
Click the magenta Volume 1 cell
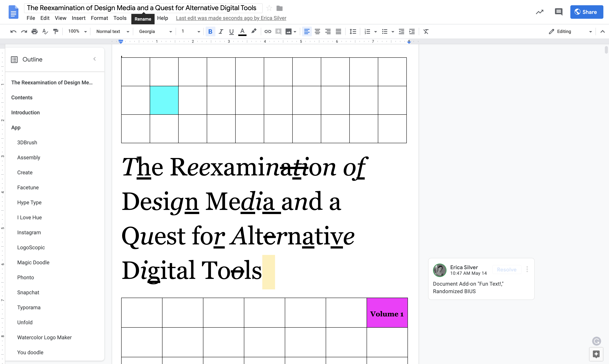(x=387, y=313)
